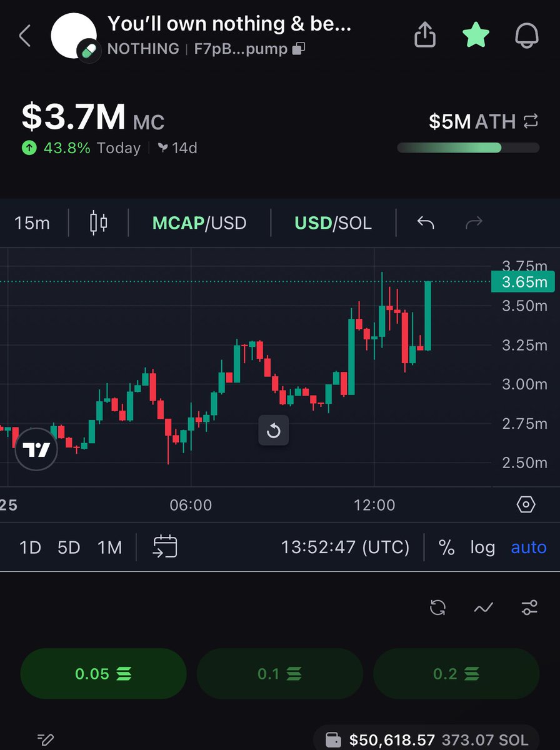Go back using the left chevron

[25, 36]
